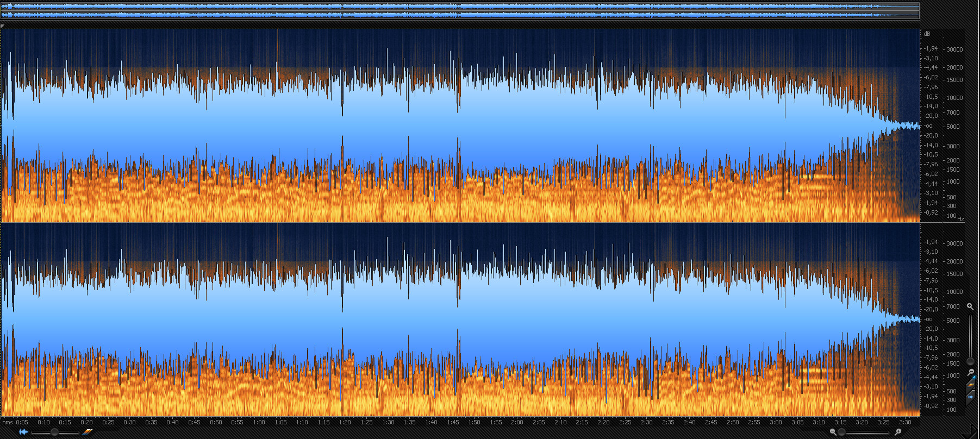
Task: Click the 15000 mark on lower channel scale
Action: click(x=954, y=274)
